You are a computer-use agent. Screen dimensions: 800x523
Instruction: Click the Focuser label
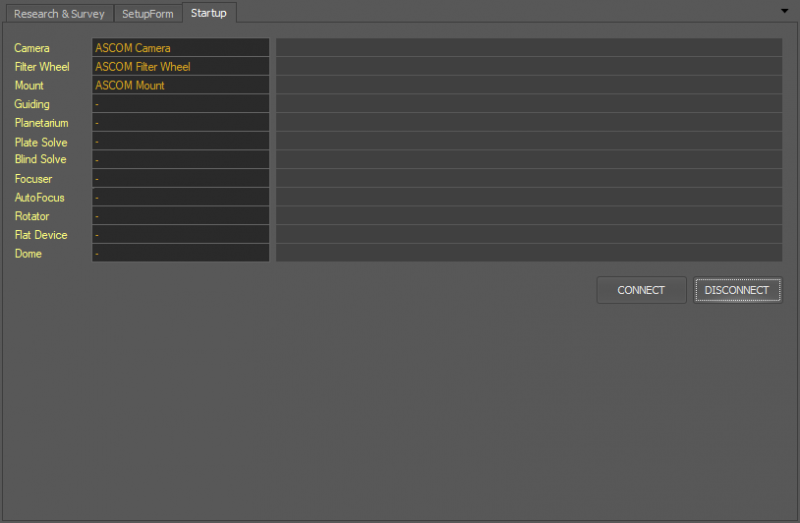[33, 179]
